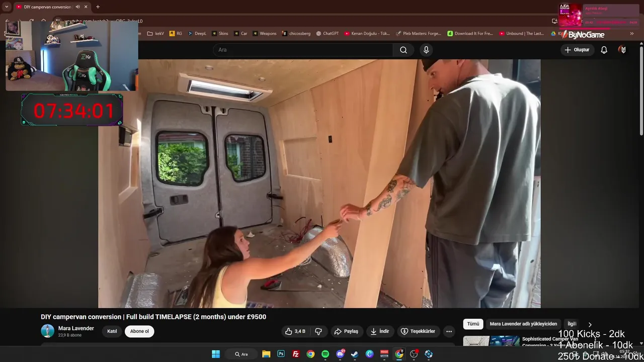Open Sophisticated Camper Van Conversion thumbnail
This screenshot has width=644, height=362.
tap(491, 341)
